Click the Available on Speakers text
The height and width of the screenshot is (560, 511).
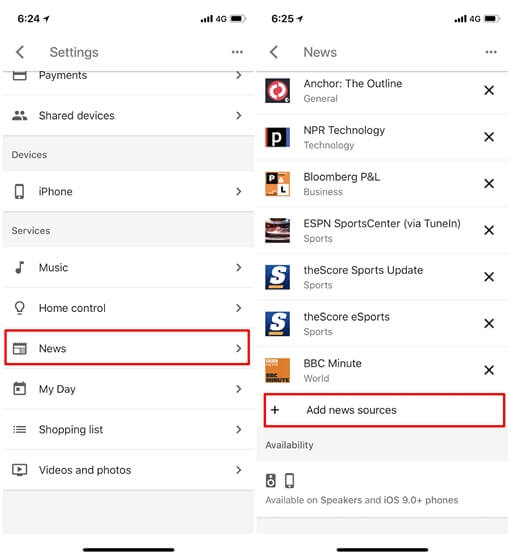pyautogui.click(x=362, y=500)
